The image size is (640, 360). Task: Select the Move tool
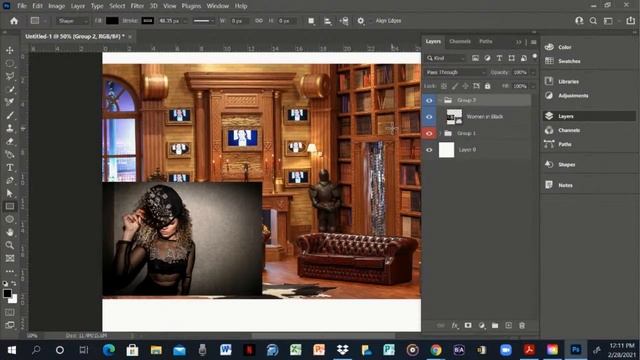click(x=10, y=50)
